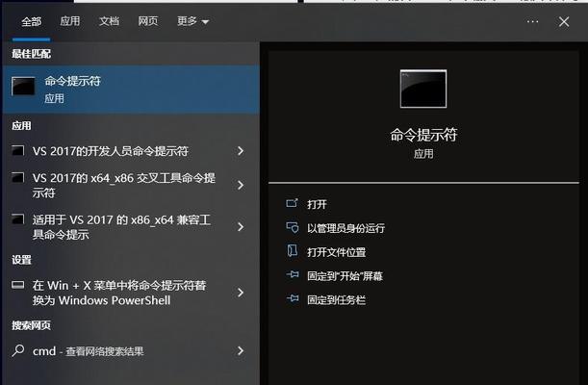Switch to the 文档 tab
588x385 pixels.
109,21
